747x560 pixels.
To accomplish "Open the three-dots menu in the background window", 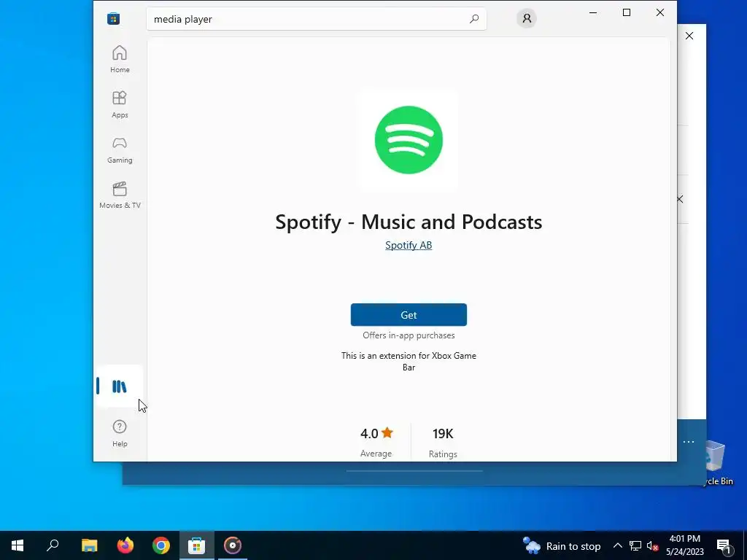I will click(x=689, y=442).
